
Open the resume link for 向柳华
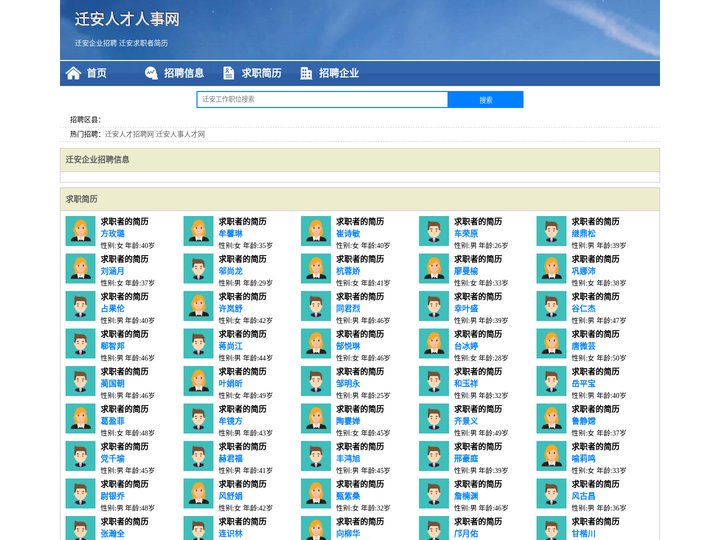348,534
